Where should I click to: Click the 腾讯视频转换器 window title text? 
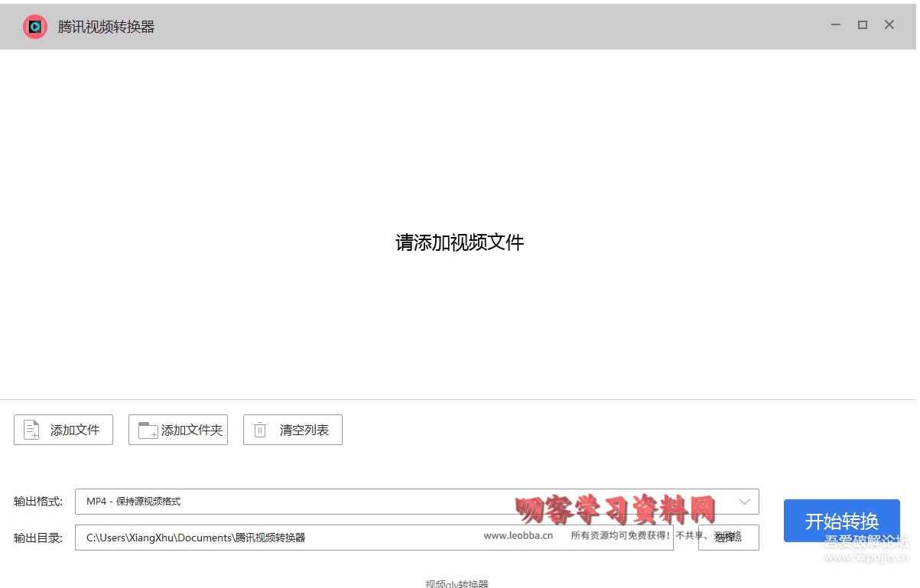pyautogui.click(x=106, y=27)
